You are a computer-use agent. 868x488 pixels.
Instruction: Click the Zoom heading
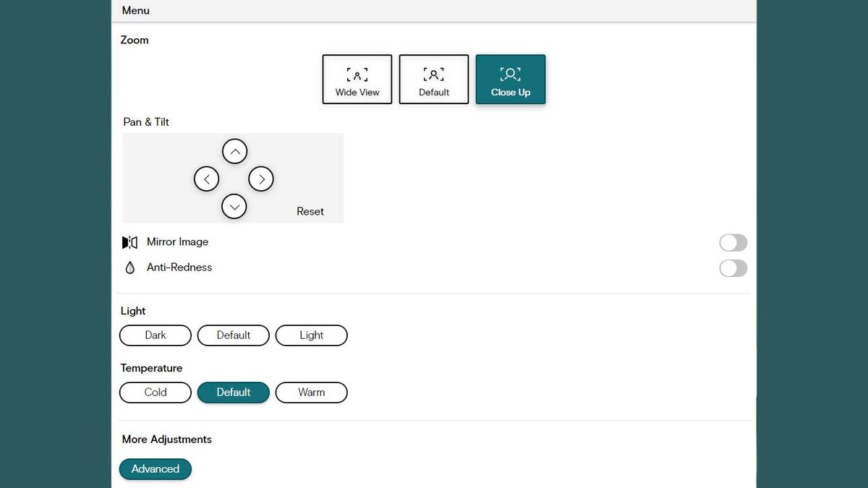pos(135,40)
